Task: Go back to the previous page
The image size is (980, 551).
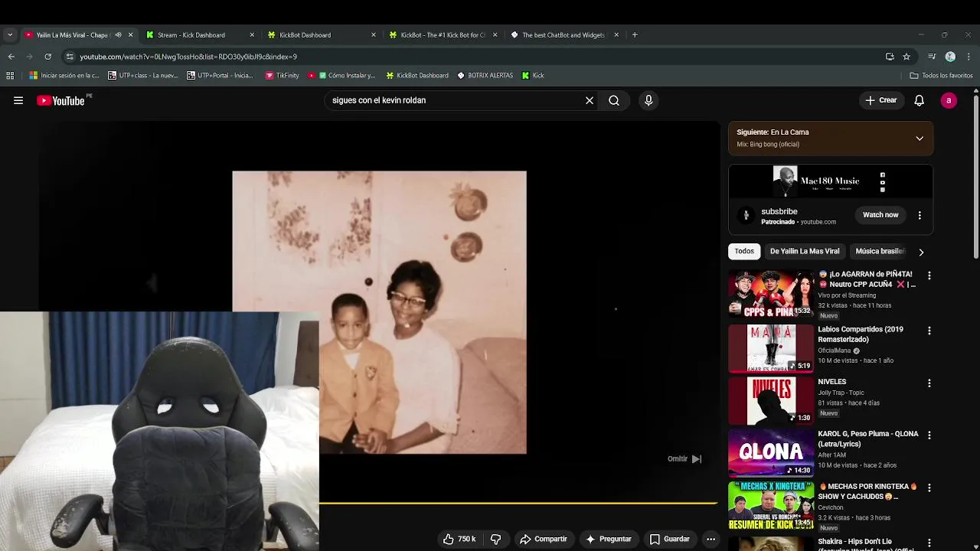Action: [x=11, y=57]
